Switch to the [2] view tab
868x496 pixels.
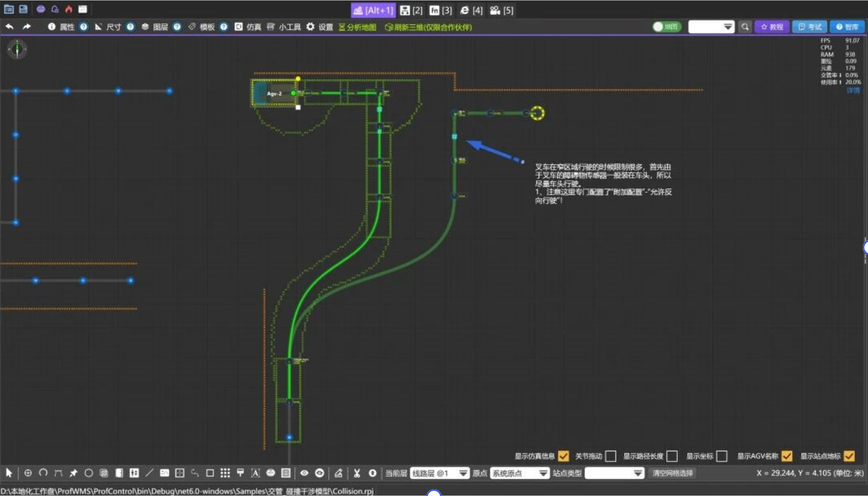pyautogui.click(x=411, y=10)
